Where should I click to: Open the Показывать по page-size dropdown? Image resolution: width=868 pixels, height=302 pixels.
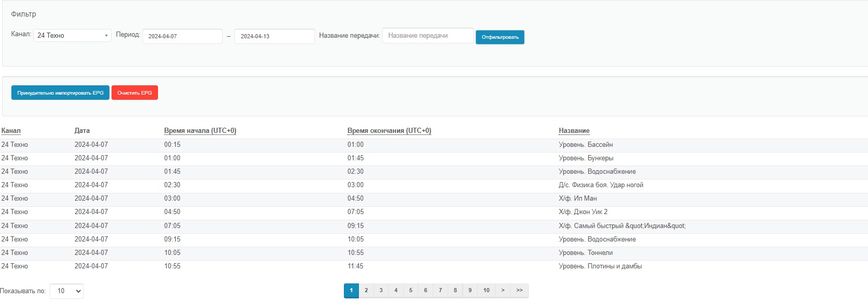pos(67,291)
